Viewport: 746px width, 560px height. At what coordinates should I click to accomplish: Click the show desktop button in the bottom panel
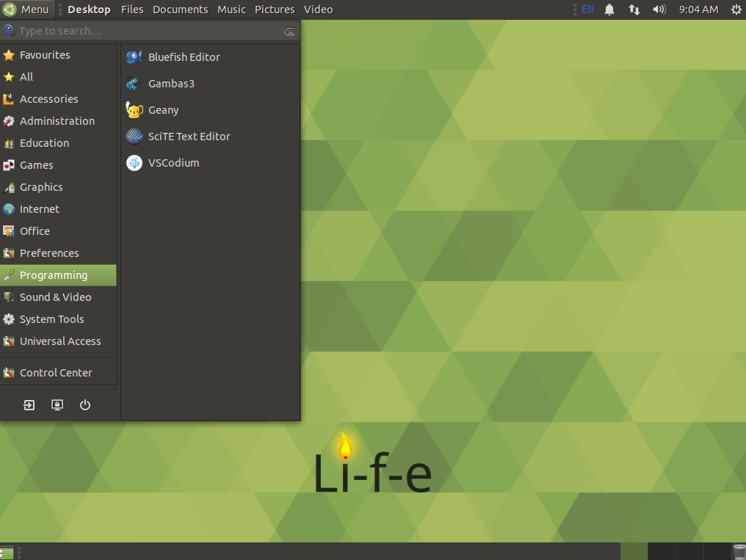pyautogui.click(x=7, y=553)
